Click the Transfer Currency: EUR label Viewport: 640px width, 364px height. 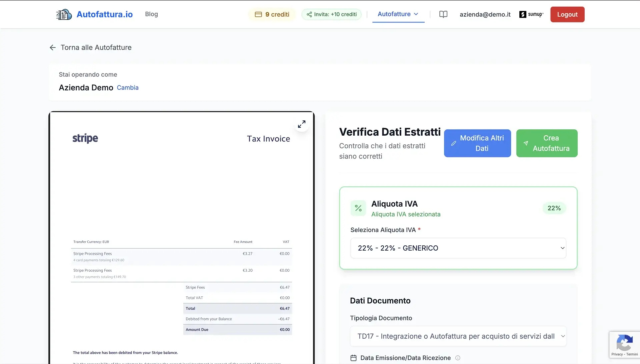91,242
